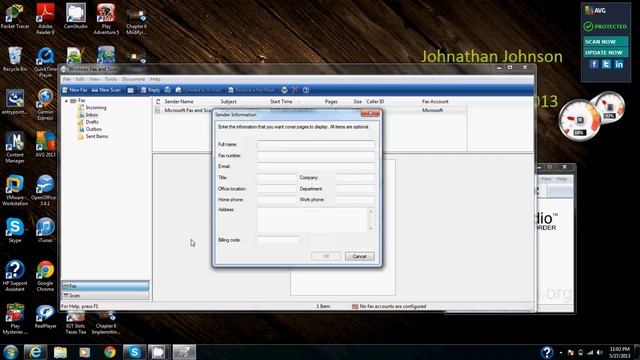The width and height of the screenshot is (640, 360).
Task: Open the Edit menu
Action: click(x=80, y=79)
